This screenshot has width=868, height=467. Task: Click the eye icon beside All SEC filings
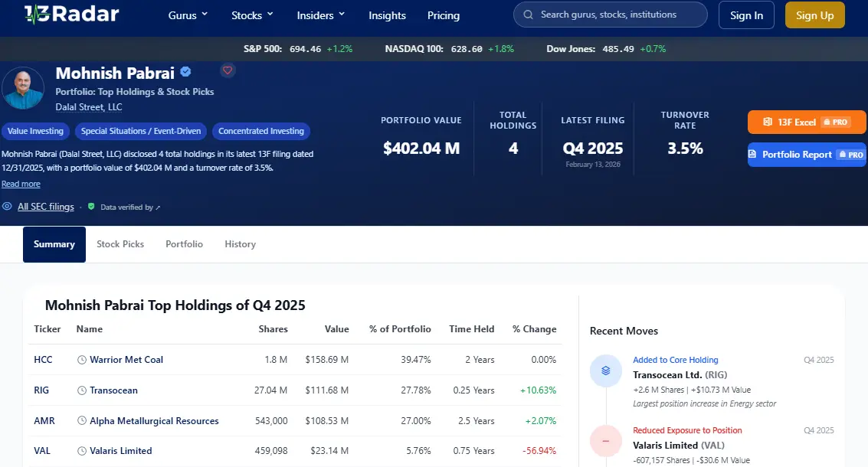pos(7,207)
